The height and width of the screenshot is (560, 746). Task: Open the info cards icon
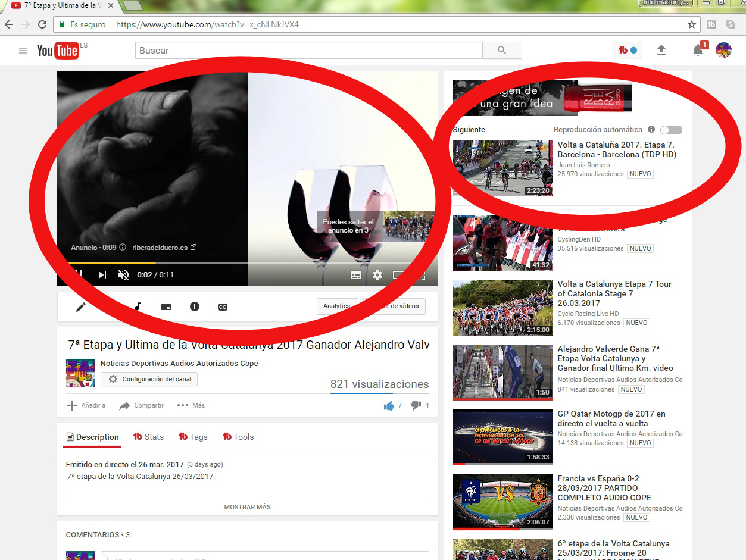194,307
